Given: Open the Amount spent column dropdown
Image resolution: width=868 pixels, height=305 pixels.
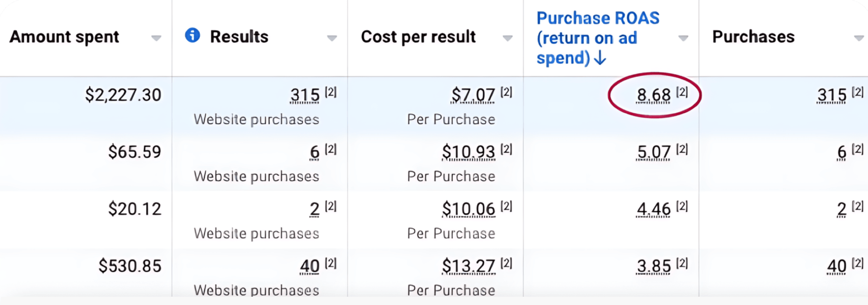Looking at the screenshot, I should pos(156,38).
